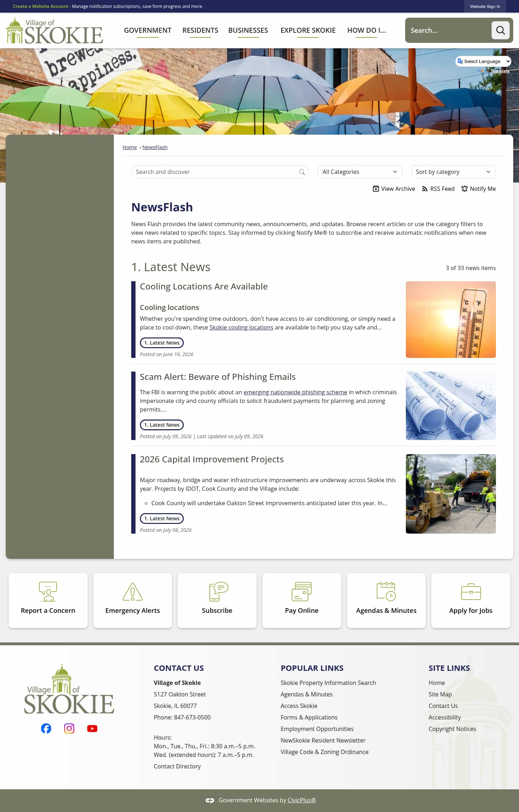Viewport: 519px width, 812px height.
Task: Click footer Agendas & Minutes link
Action: [x=307, y=694]
